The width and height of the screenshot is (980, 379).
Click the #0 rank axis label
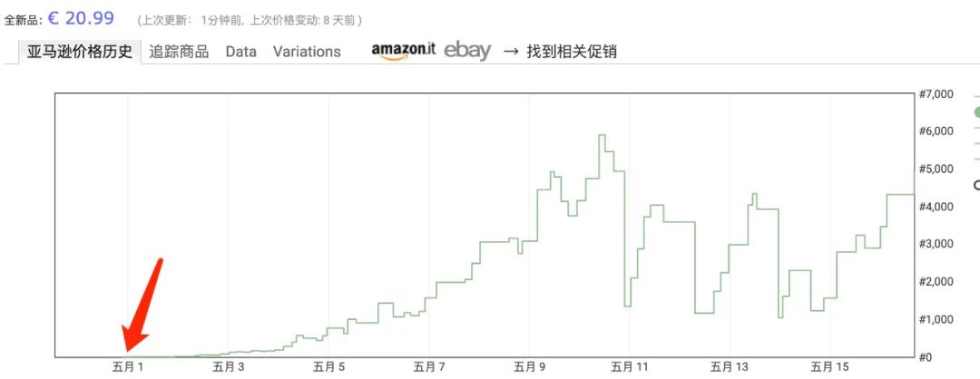tap(926, 356)
